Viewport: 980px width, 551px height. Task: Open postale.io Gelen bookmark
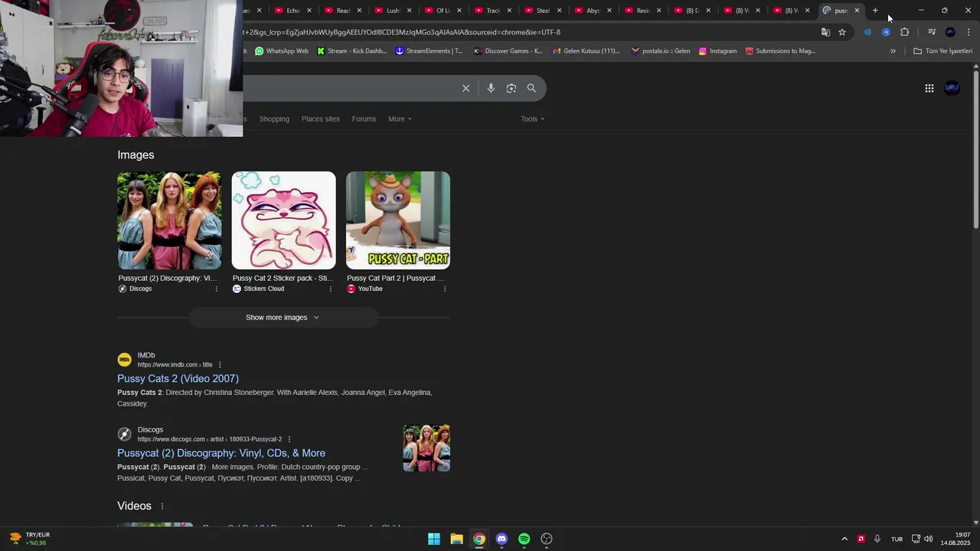[661, 51]
